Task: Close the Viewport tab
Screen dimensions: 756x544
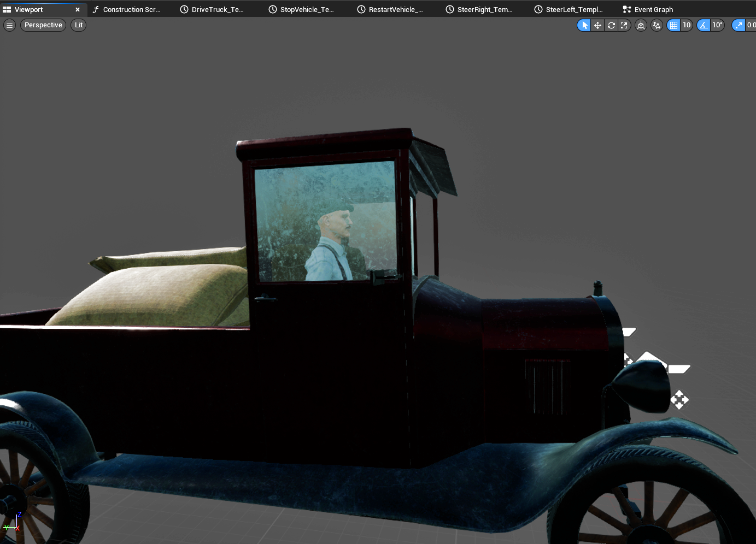Action: [78, 9]
